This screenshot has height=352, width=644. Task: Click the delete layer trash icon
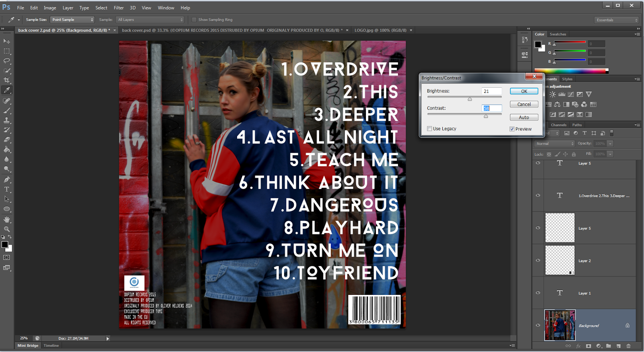629,346
